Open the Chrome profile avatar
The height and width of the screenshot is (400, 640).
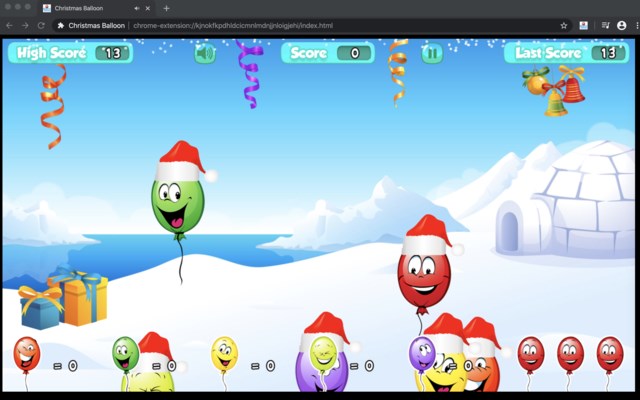[x=622, y=25]
